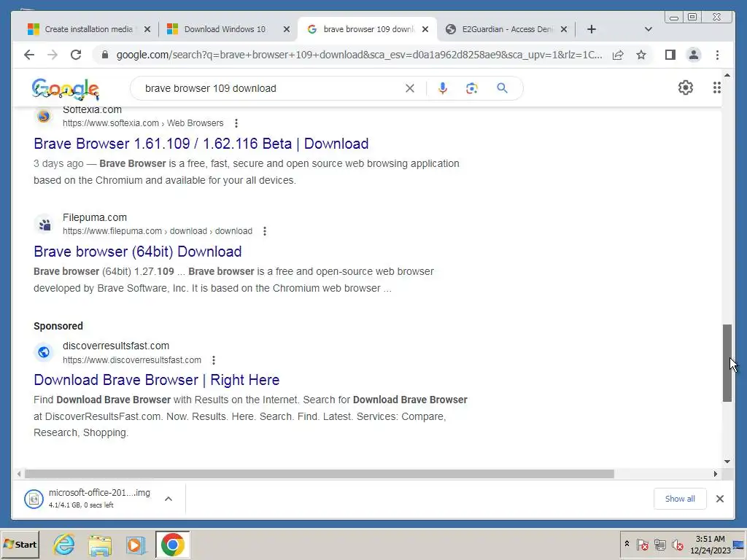
Task: Click the address bar URL
Action: click(359, 55)
